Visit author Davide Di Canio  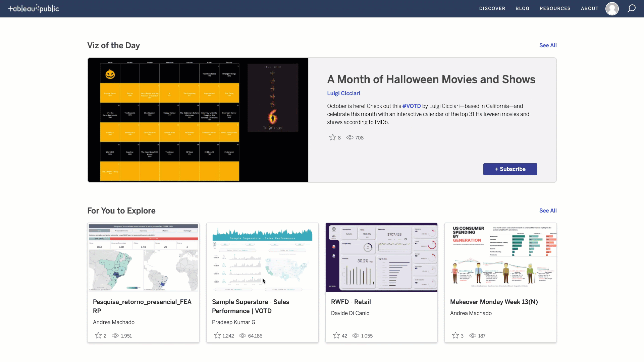[350, 313]
